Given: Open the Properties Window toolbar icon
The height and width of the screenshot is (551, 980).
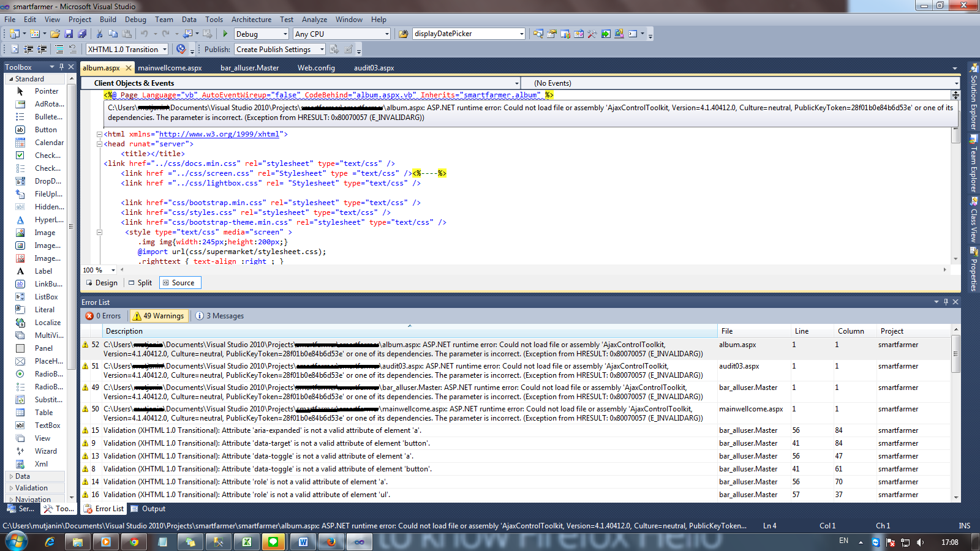Looking at the screenshot, I should pyautogui.click(x=552, y=34).
